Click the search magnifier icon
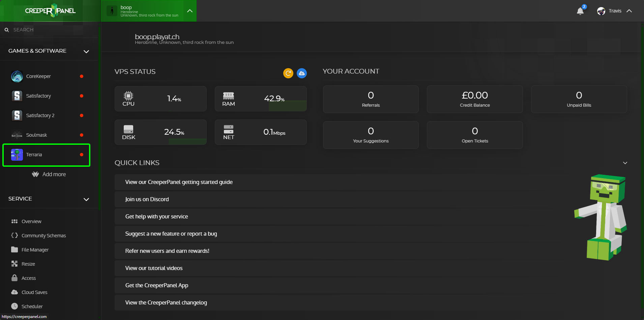This screenshot has height=320, width=644. (7, 30)
